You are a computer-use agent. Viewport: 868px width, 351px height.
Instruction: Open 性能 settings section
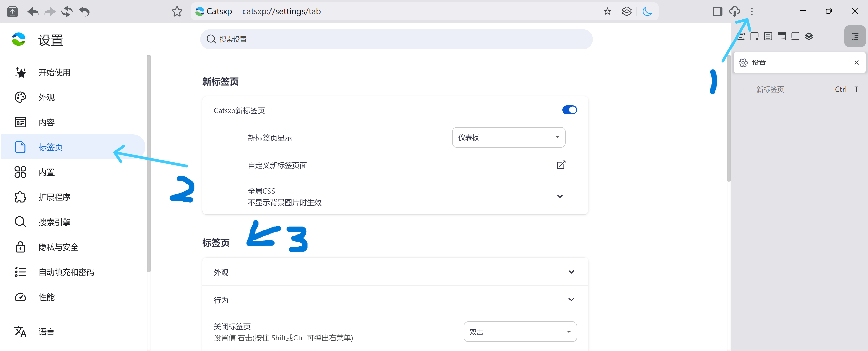73,297
